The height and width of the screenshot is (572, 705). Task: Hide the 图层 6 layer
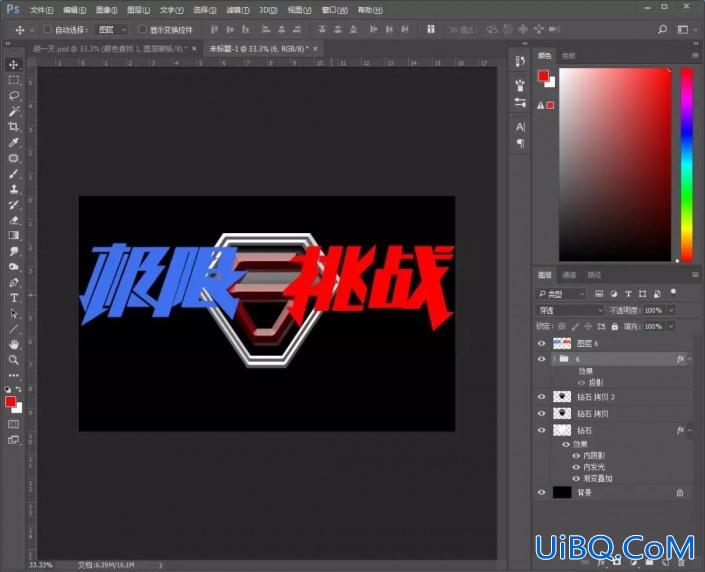pos(541,344)
